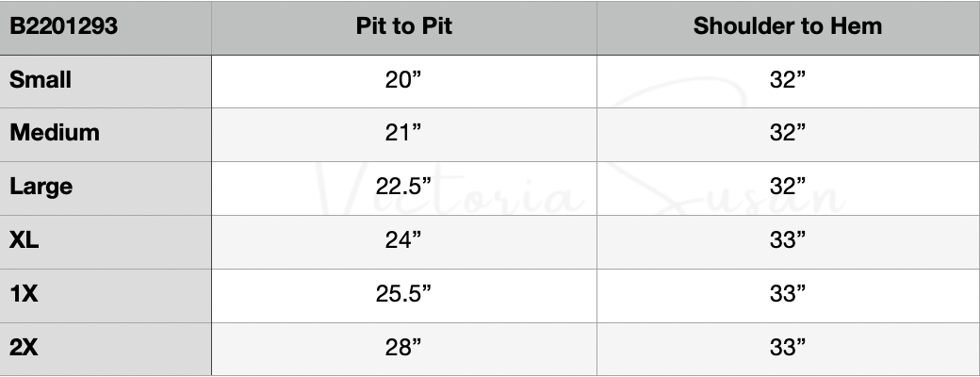Select the 2X row label
The image size is (980, 377).
[24, 348]
